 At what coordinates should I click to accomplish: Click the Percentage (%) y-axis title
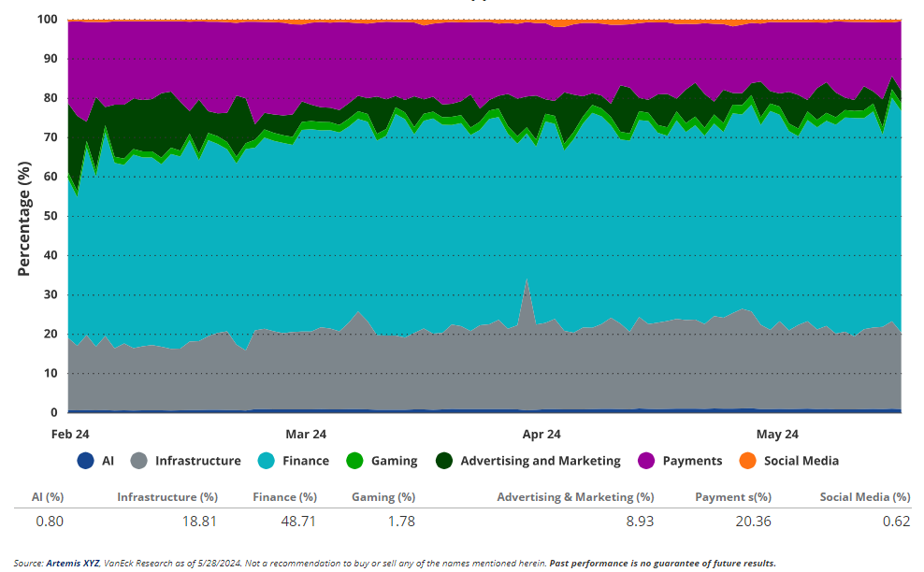(25, 218)
